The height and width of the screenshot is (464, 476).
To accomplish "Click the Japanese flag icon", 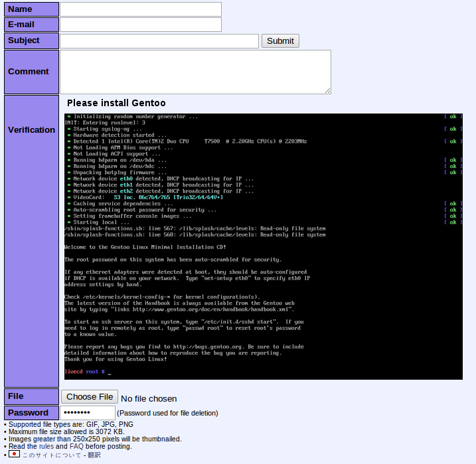I will click(14, 454).
